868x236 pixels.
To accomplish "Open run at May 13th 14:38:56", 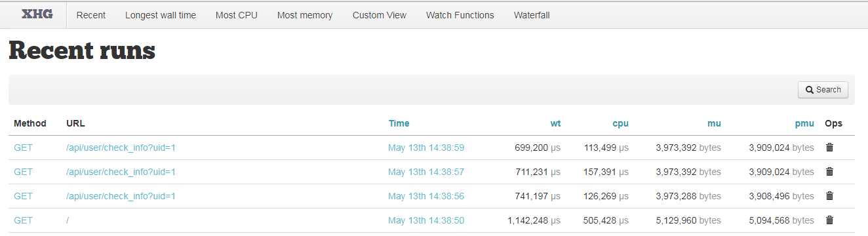I will tap(426, 196).
